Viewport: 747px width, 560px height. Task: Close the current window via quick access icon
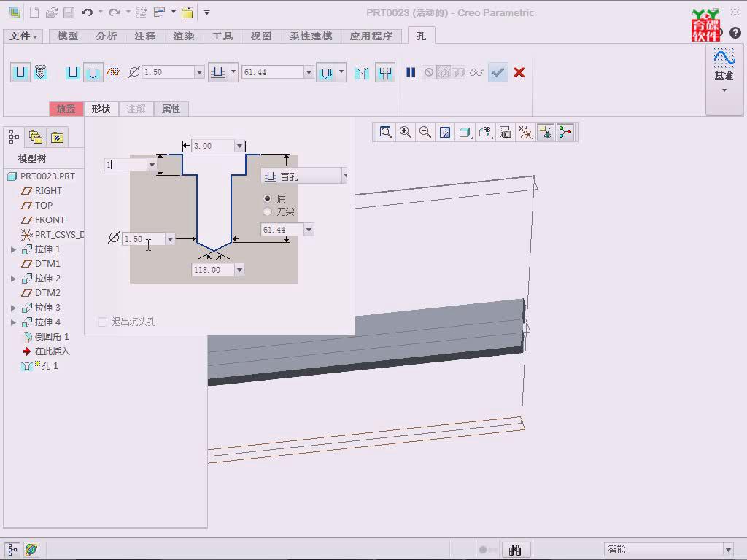pyautogui.click(x=187, y=13)
